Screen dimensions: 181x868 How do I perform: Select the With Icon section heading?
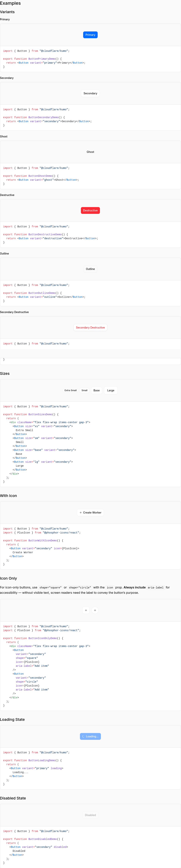pyautogui.click(x=8, y=496)
